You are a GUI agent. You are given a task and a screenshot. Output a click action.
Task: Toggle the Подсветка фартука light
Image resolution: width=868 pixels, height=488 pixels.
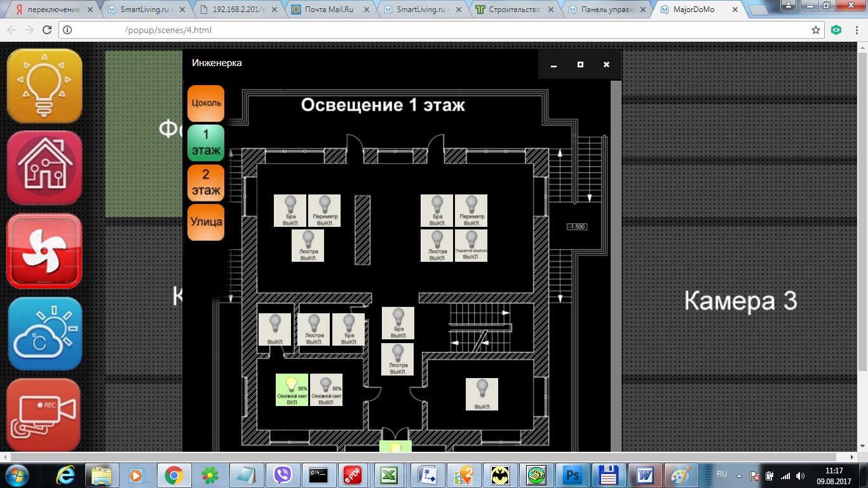click(471, 245)
